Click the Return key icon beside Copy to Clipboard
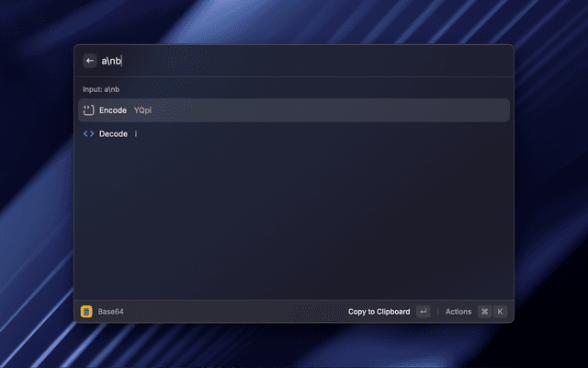Image resolution: width=588 pixels, height=368 pixels. click(x=423, y=311)
